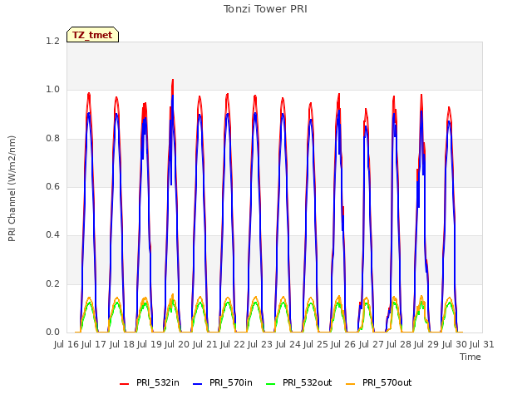532x399 pixels.
Task: Select the PRI_570out legend label
Action: (387, 382)
